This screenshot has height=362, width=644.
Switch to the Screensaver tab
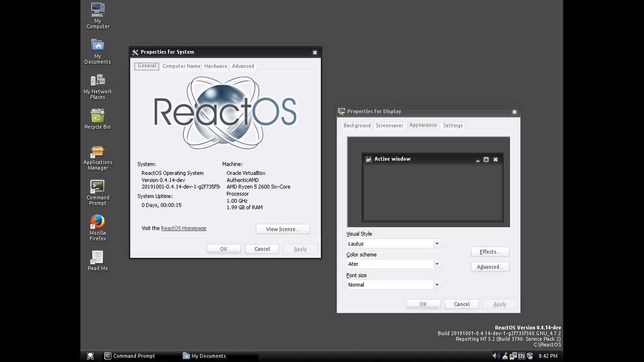[390, 125]
